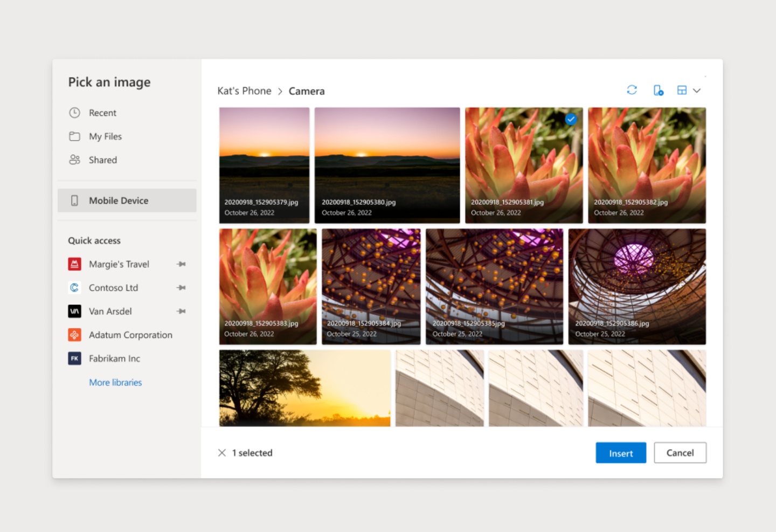The width and height of the screenshot is (776, 532).
Task: Unpin Margie's Travel from quick access
Action: tap(181, 264)
